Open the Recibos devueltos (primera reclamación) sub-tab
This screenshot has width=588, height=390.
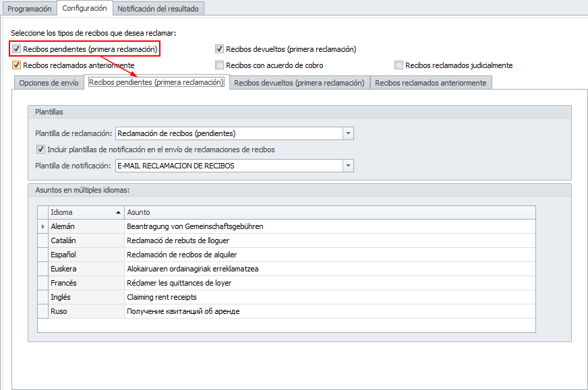point(299,83)
